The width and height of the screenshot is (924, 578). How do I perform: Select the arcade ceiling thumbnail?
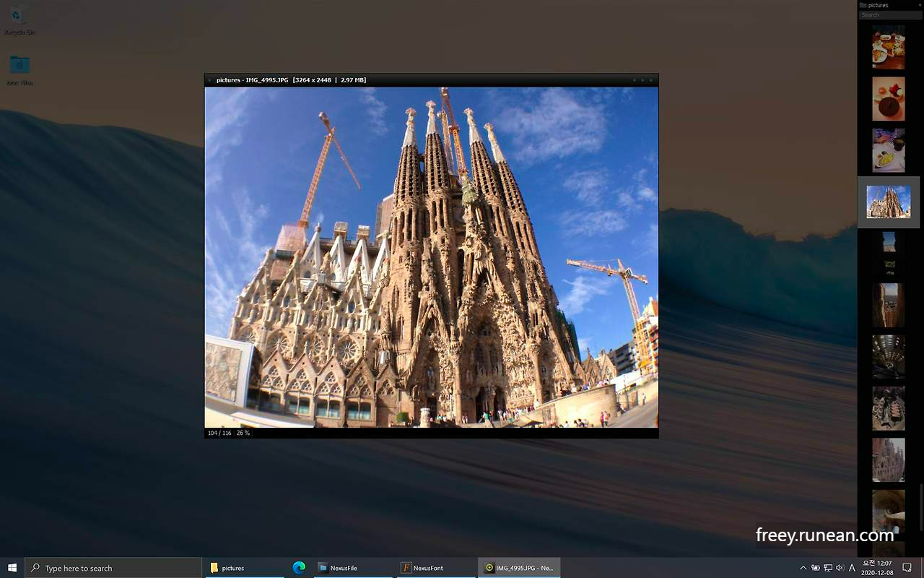(x=888, y=357)
